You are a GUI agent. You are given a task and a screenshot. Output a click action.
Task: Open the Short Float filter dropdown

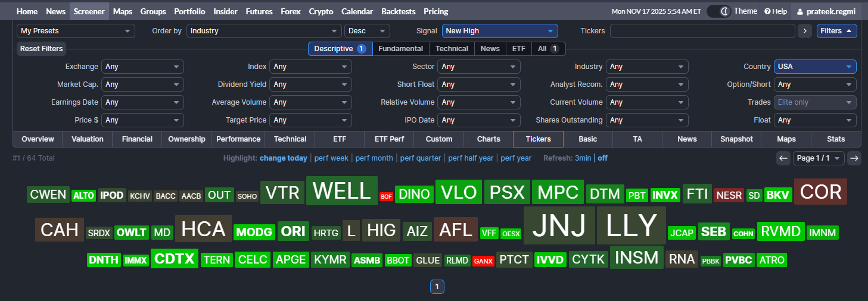point(479,84)
